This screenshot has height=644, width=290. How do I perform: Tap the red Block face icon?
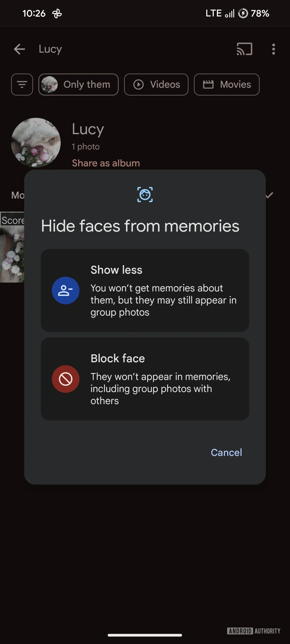coord(66,379)
